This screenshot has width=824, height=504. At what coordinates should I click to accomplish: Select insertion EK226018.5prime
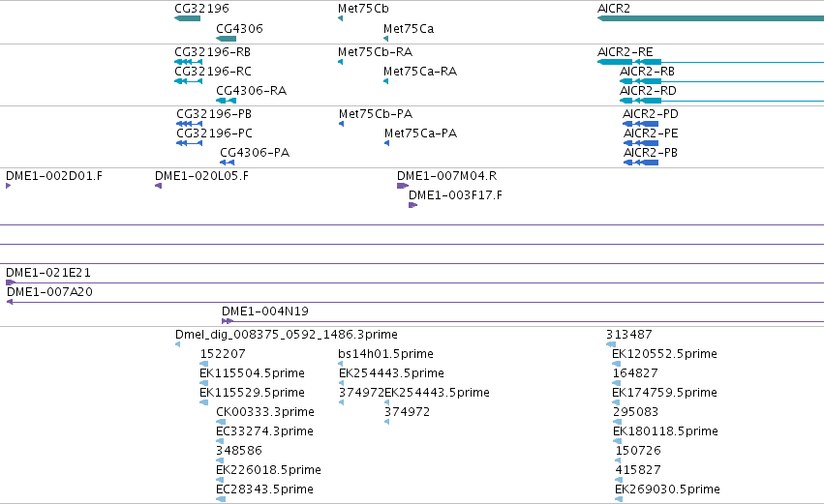point(268,470)
